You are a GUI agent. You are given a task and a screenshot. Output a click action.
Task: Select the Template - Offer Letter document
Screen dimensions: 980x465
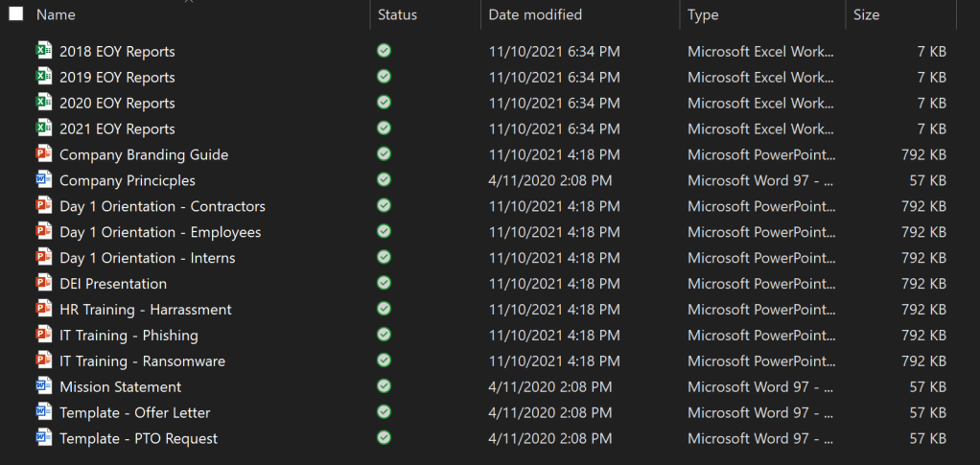coord(134,413)
